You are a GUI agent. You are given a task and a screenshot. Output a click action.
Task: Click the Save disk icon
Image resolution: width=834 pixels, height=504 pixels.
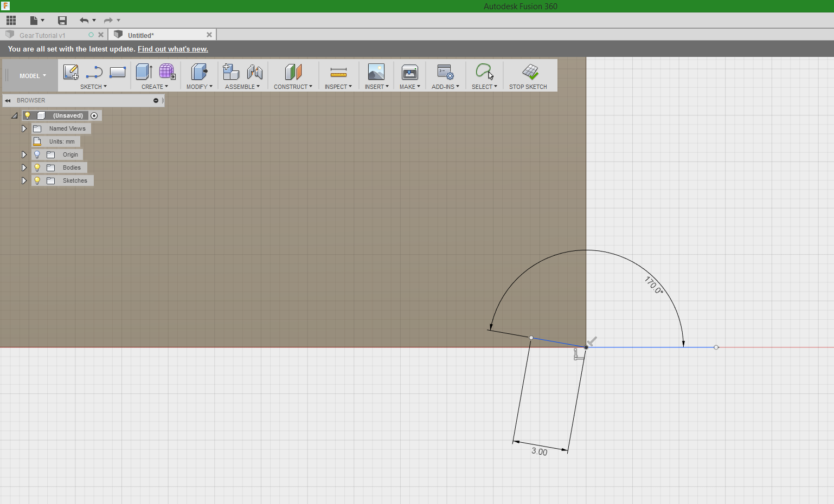click(62, 21)
